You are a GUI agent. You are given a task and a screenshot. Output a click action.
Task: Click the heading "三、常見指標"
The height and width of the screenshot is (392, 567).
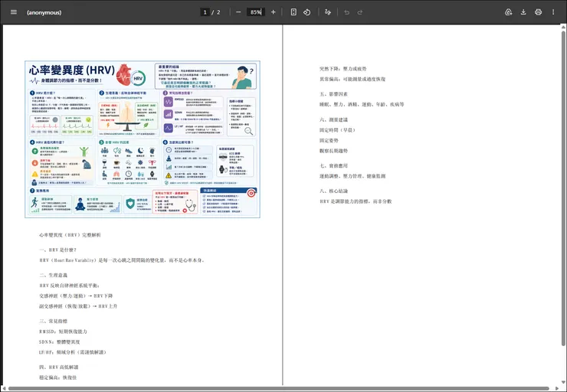53,322
